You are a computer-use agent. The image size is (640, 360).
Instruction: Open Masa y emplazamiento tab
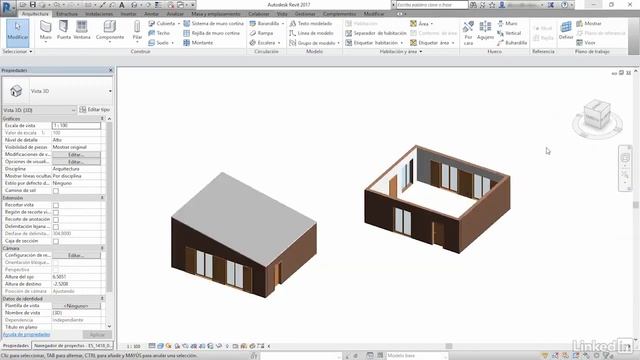(216, 14)
